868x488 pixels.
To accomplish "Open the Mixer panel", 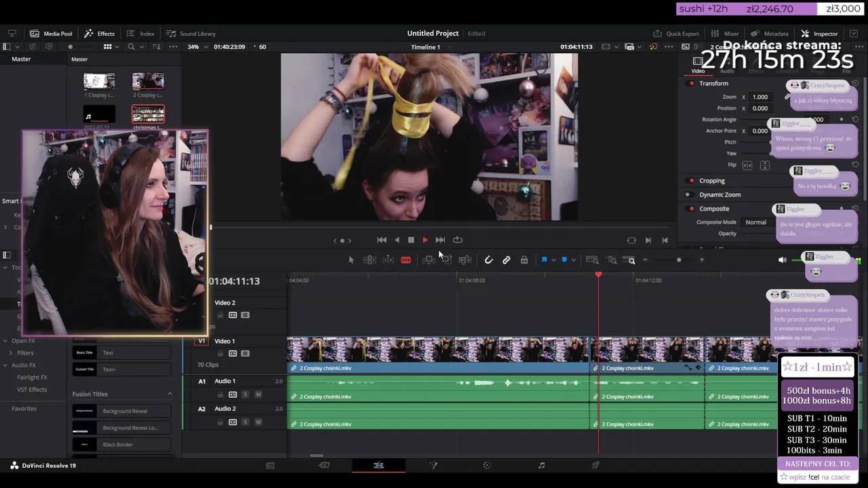I will coord(725,33).
